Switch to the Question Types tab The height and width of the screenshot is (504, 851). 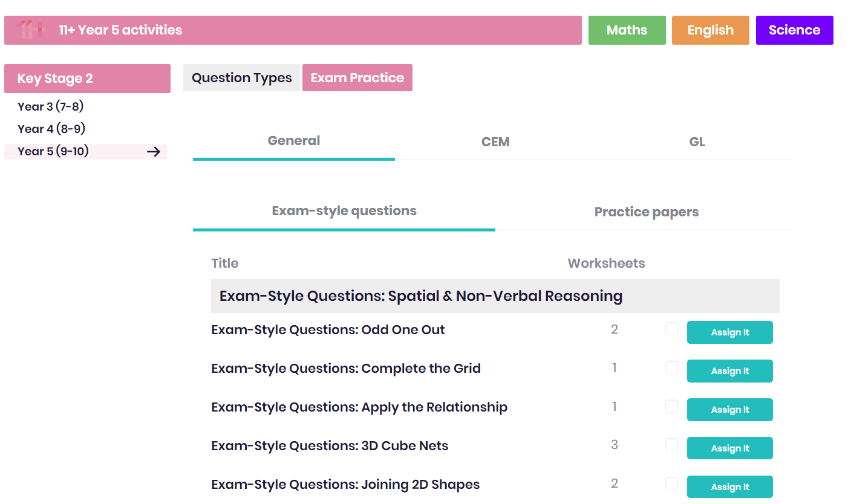(x=242, y=78)
